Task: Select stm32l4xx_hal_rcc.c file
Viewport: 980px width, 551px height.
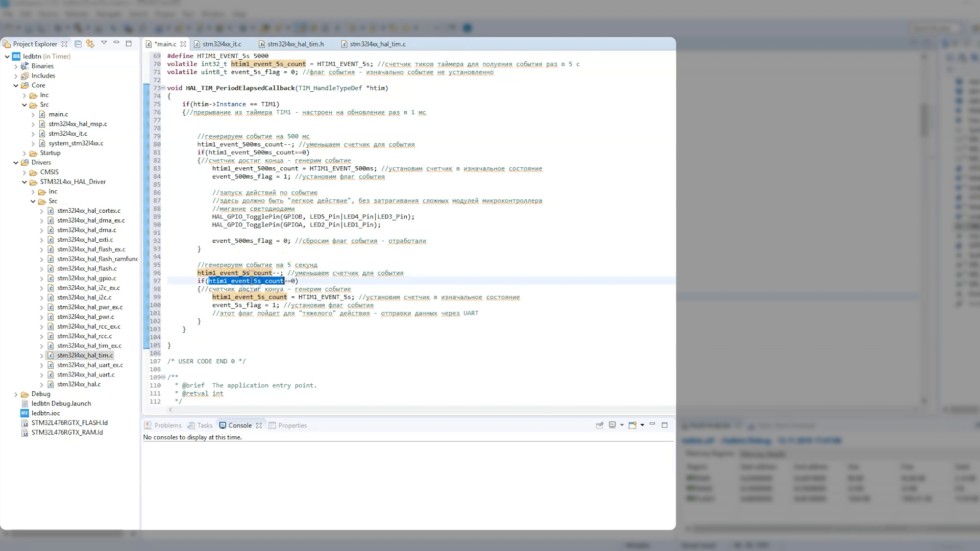Action: pyautogui.click(x=85, y=336)
